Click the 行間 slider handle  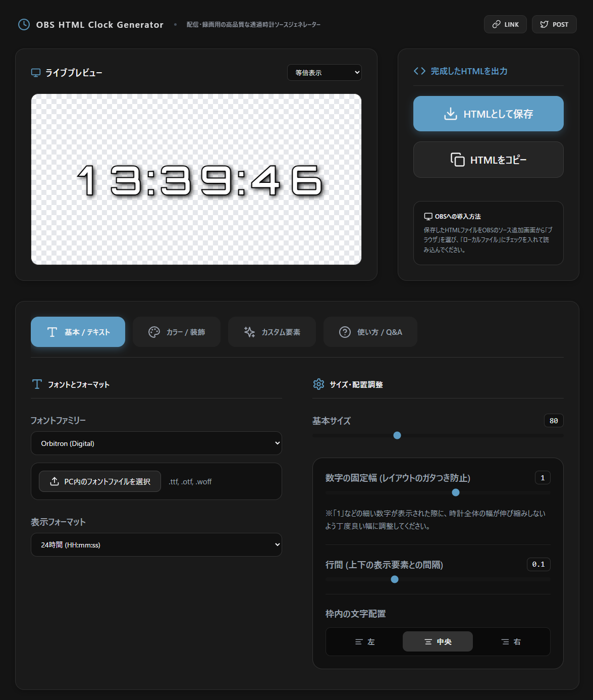tap(395, 579)
